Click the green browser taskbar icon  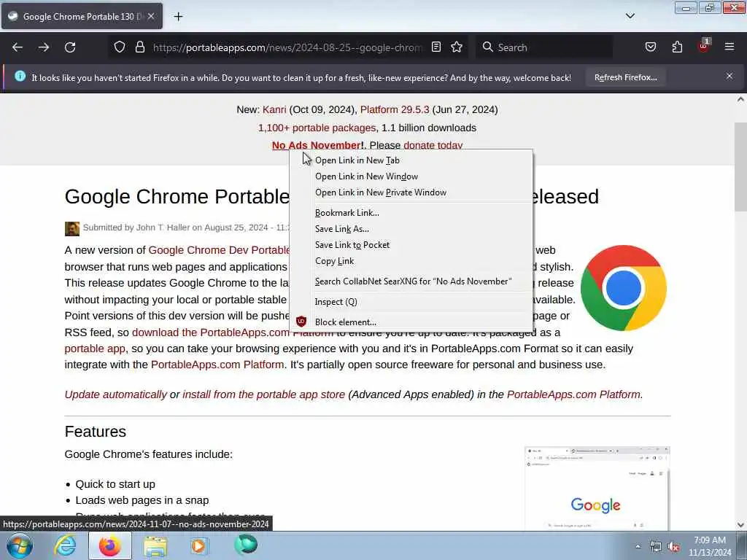246,545
